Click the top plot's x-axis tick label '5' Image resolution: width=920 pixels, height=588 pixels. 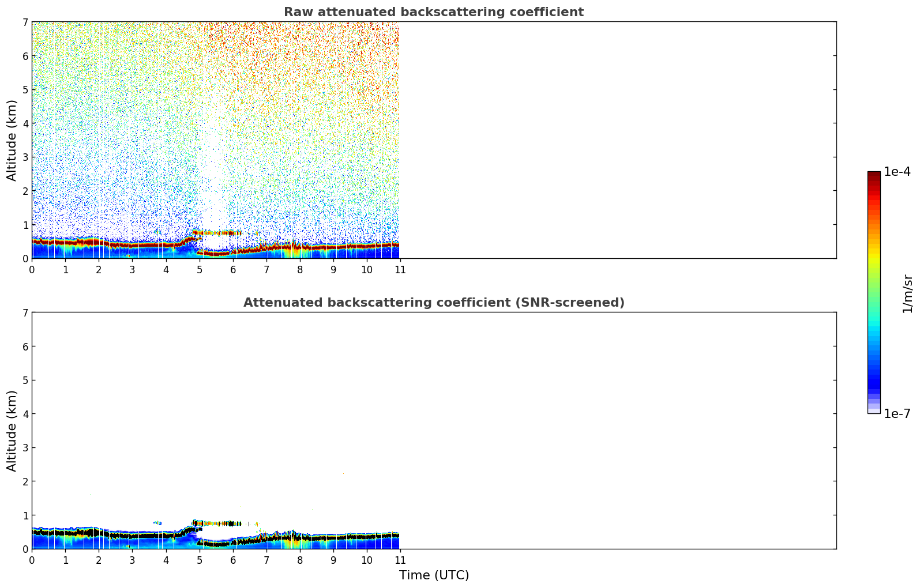tap(200, 270)
